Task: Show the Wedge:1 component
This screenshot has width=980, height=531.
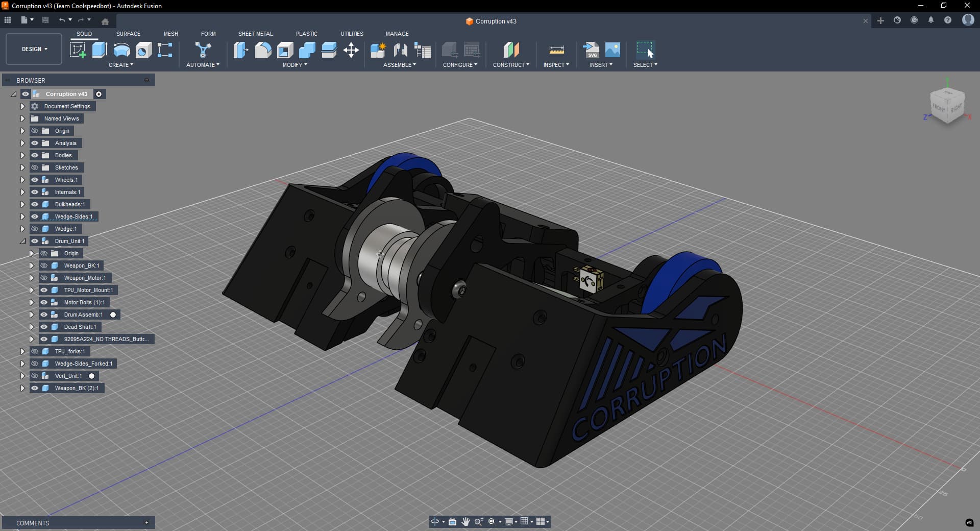Action: click(x=35, y=229)
